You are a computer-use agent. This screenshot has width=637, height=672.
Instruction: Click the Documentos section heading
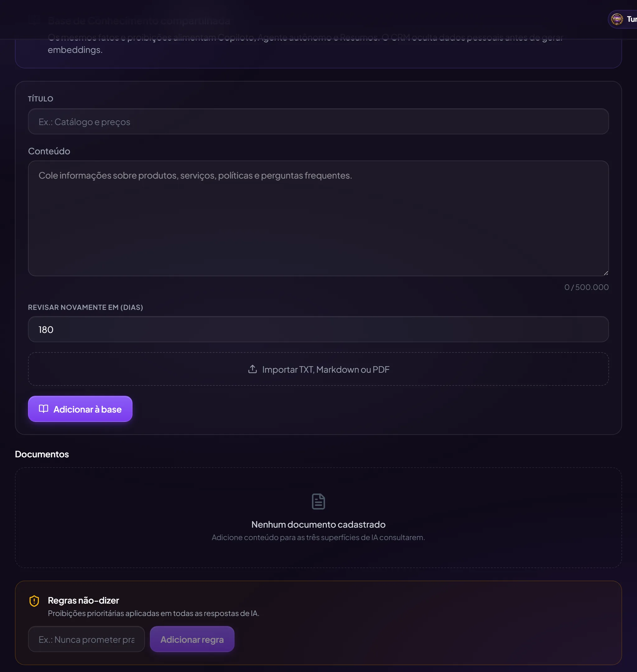point(42,454)
